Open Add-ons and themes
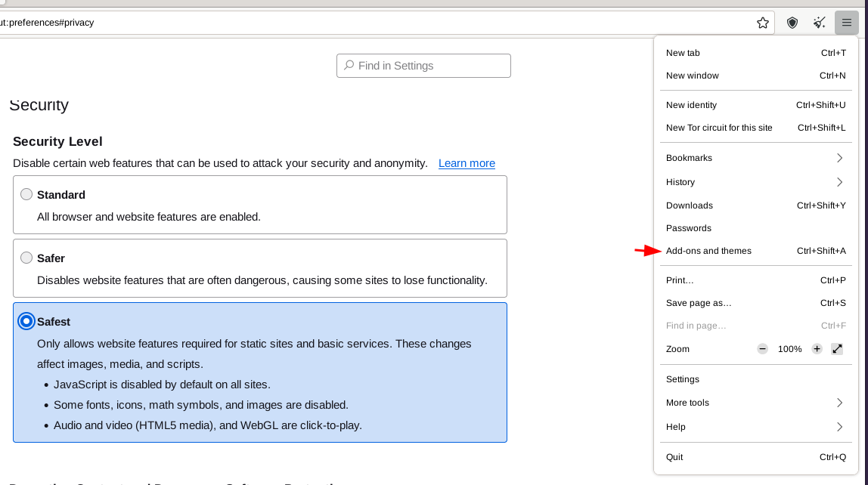Screen dimensions: 868x485 tap(708, 251)
